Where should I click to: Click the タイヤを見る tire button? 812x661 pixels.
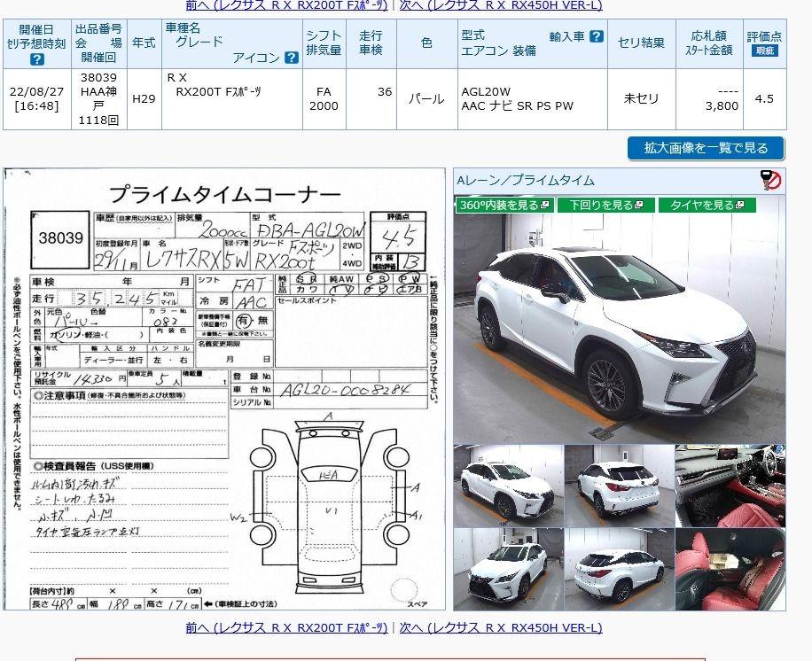tap(707, 205)
